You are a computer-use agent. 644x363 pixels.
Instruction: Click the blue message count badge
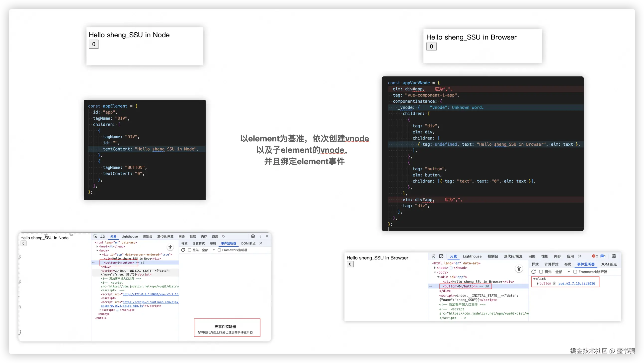click(x=603, y=256)
